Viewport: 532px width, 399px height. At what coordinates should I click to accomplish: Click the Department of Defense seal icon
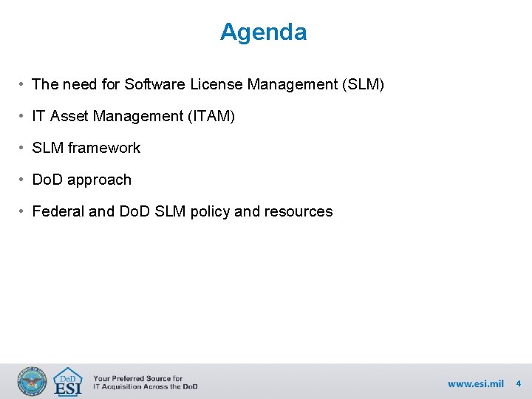(x=32, y=381)
